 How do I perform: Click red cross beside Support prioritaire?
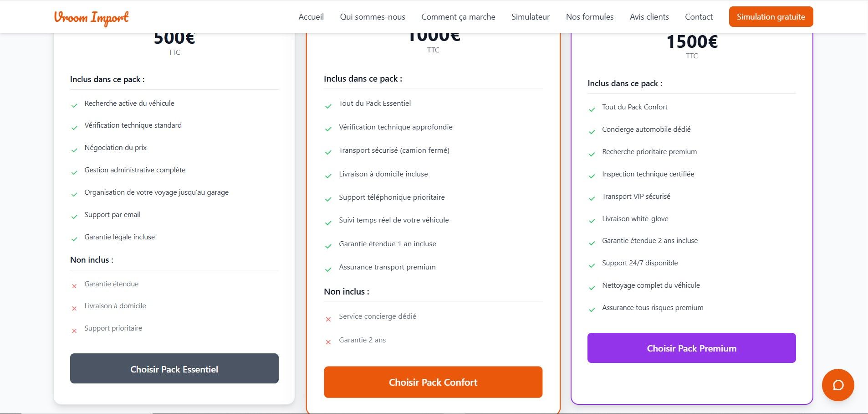(74, 331)
